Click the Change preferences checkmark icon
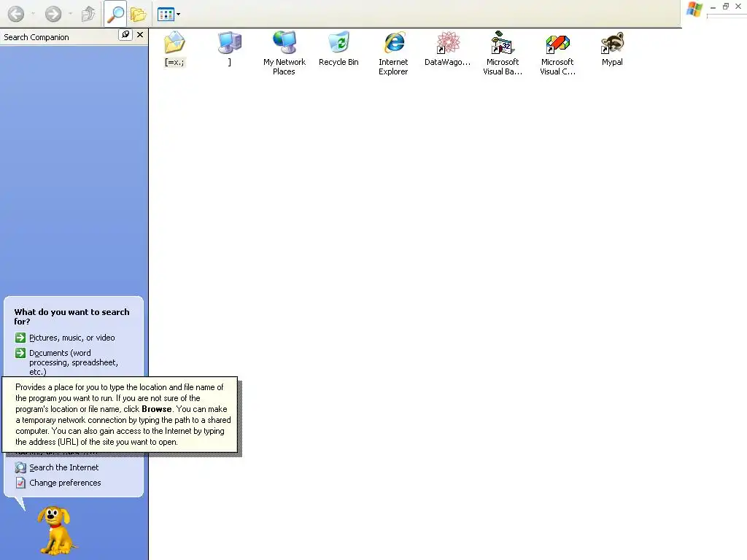Screen dimensions: 747x560 tap(20, 483)
